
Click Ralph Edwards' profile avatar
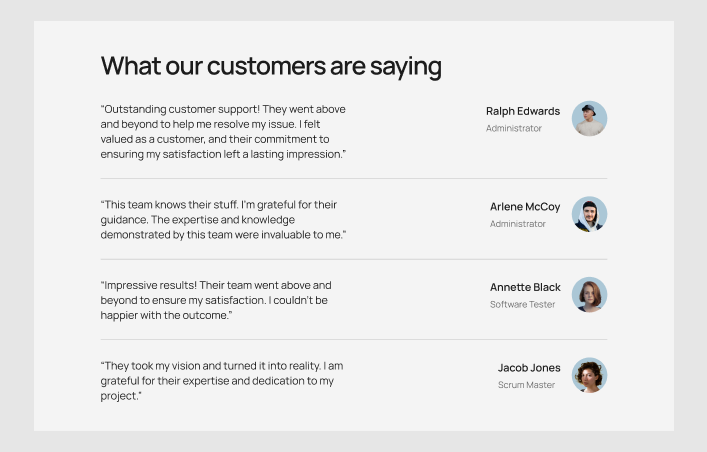(589, 119)
